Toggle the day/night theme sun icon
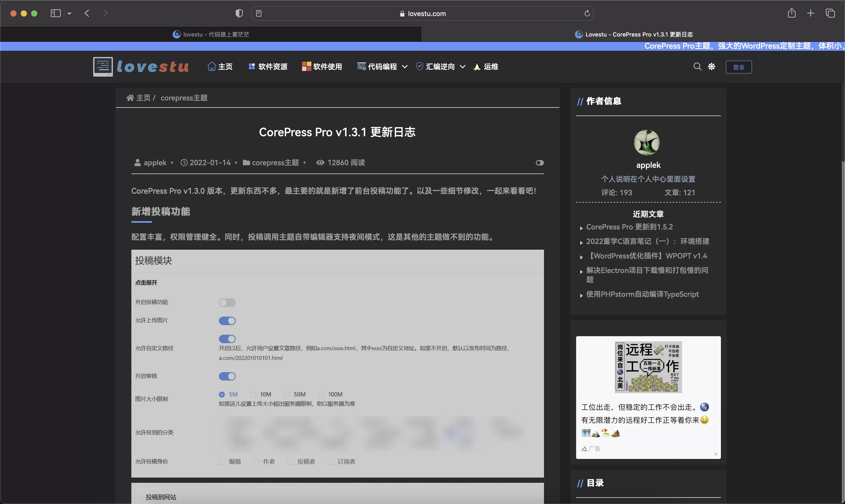Viewport: 845px width, 504px height. [712, 67]
